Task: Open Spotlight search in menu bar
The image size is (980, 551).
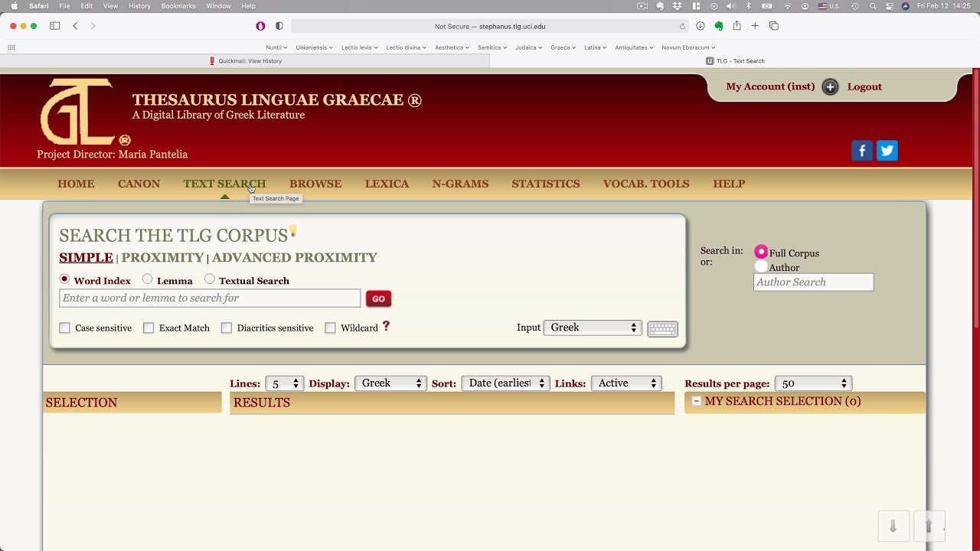Action: pyautogui.click(x=873, y=6)
